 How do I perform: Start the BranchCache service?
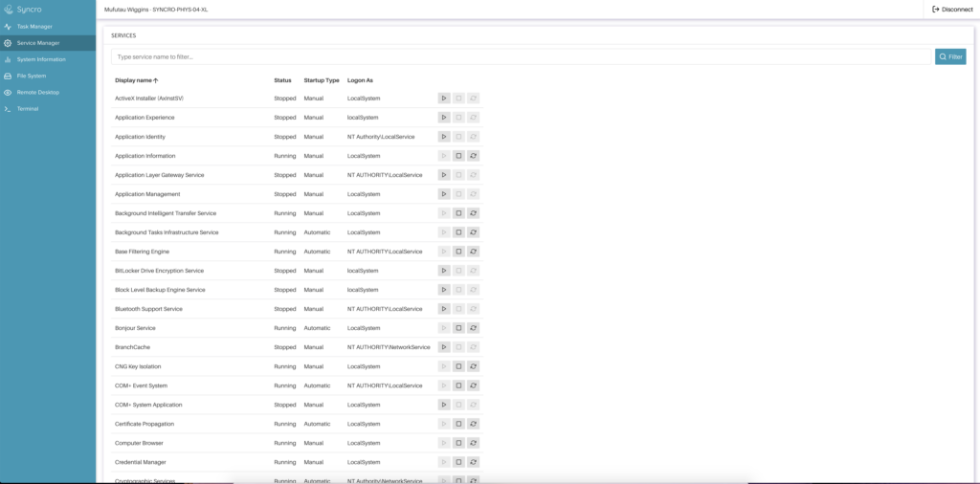pyautogui.click(x=444, y=347)
